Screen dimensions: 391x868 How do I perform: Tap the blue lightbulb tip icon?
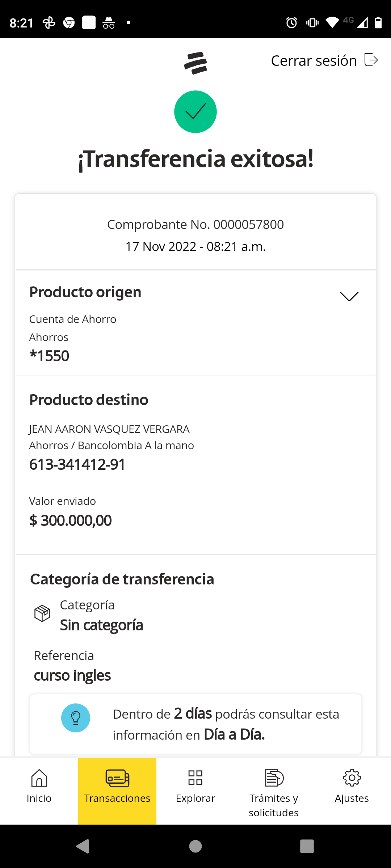coord(76,718)
